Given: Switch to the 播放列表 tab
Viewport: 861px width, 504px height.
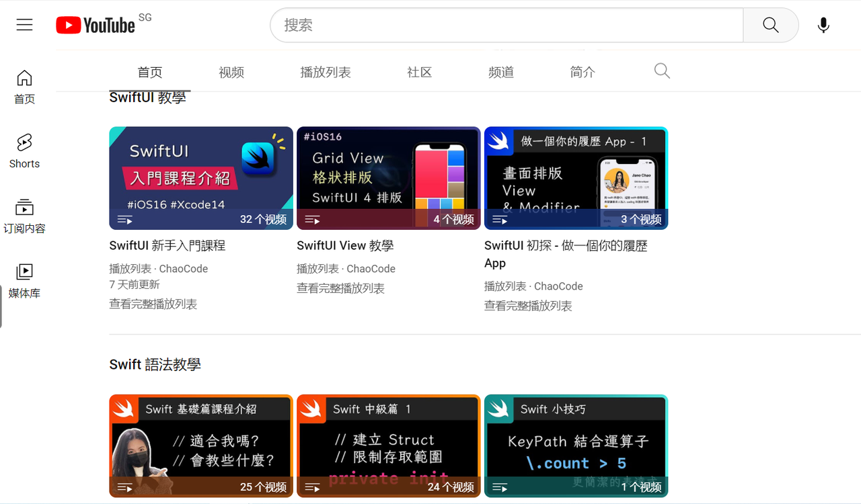Looking at the screenshot, I should pos(326,72).
